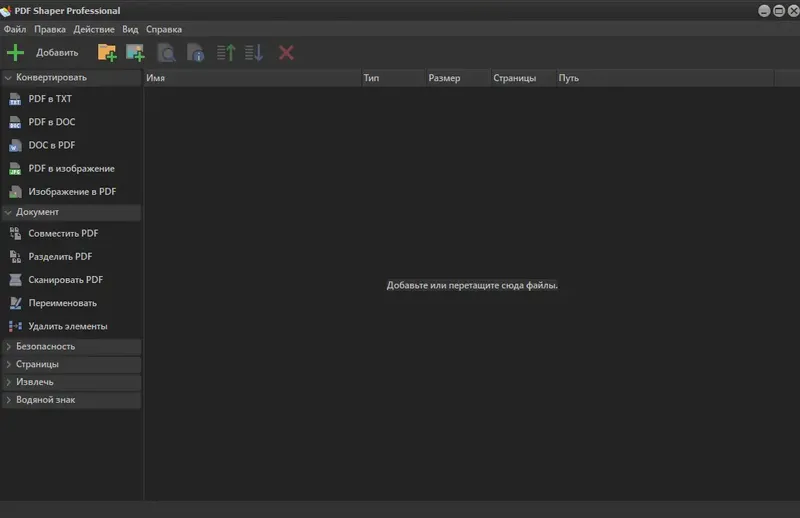Click the Переименовать icon
This screenshot has width=800, height=518.
pyautogui.click(x=15, y=303)
